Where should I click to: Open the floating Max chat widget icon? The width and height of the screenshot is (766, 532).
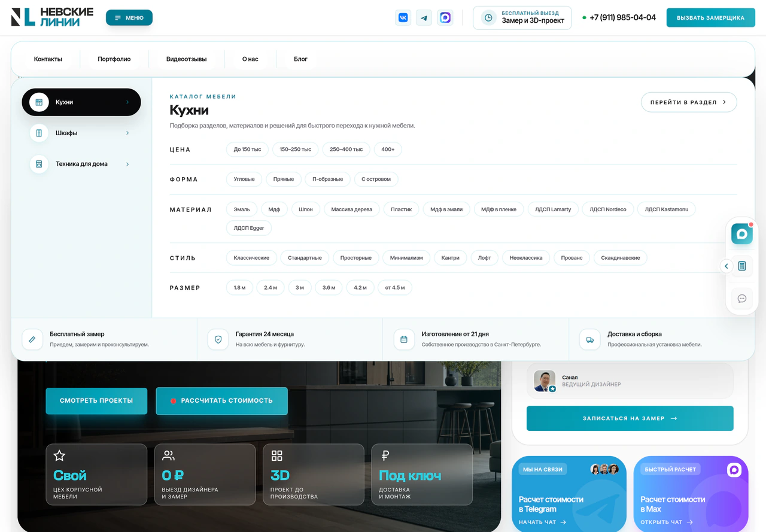742,234
